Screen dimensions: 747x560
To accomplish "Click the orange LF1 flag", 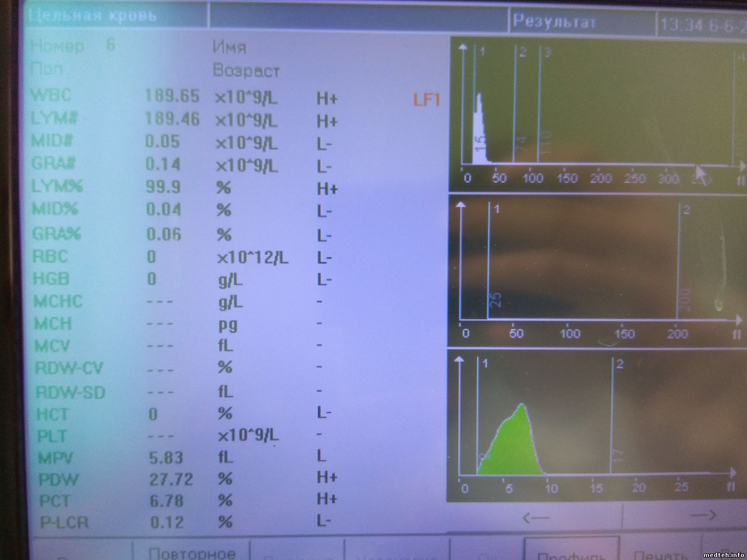I will click(426, 100).
